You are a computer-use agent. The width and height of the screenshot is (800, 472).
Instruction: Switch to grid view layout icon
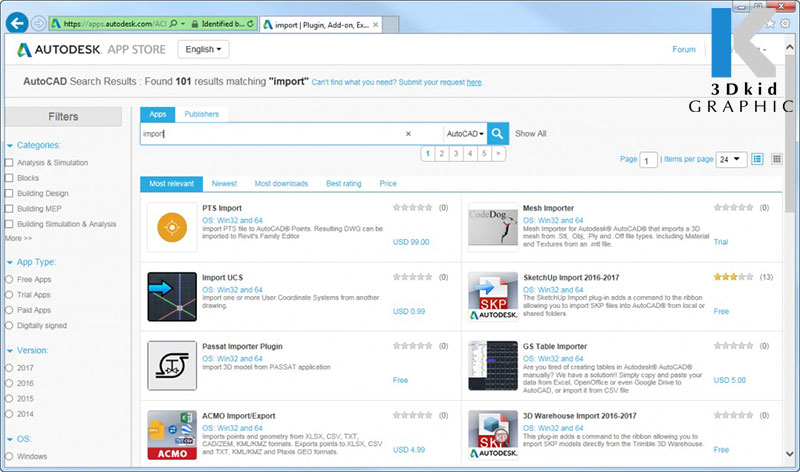777,159
